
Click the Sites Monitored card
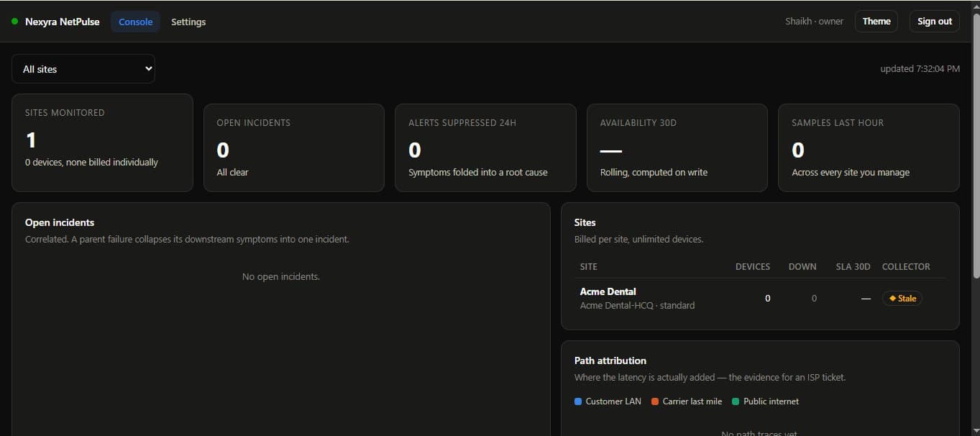pyautogui.click(x=102, y=142)
